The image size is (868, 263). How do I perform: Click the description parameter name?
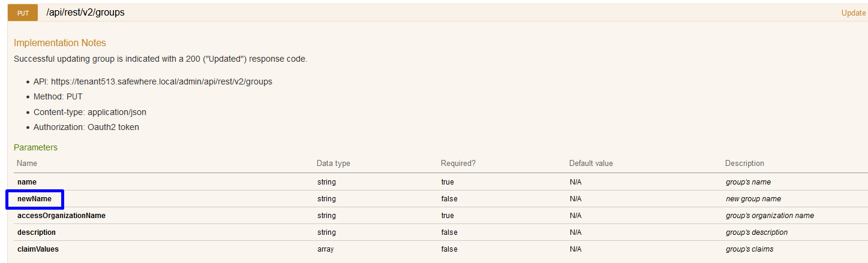coord(37,232)
